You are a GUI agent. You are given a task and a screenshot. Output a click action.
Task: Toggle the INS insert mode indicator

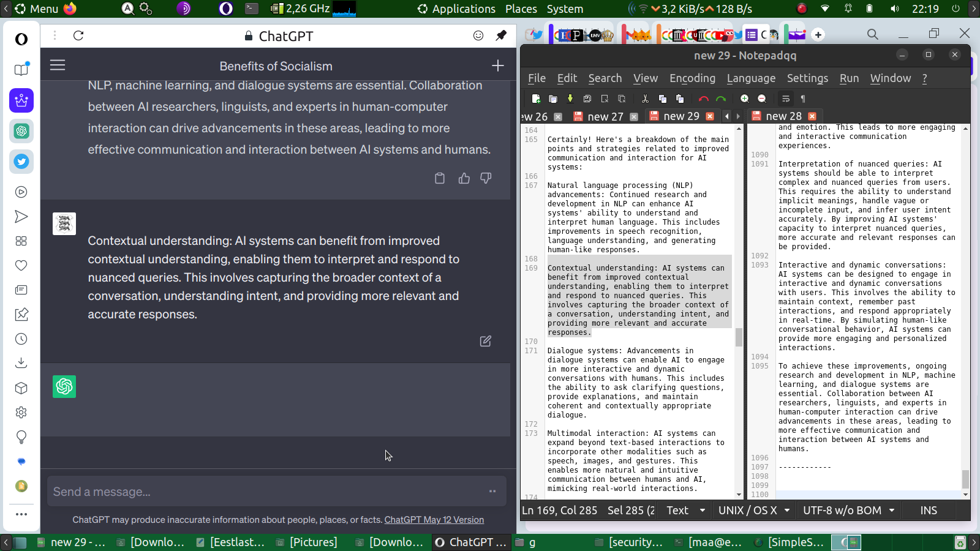[929, 511]
